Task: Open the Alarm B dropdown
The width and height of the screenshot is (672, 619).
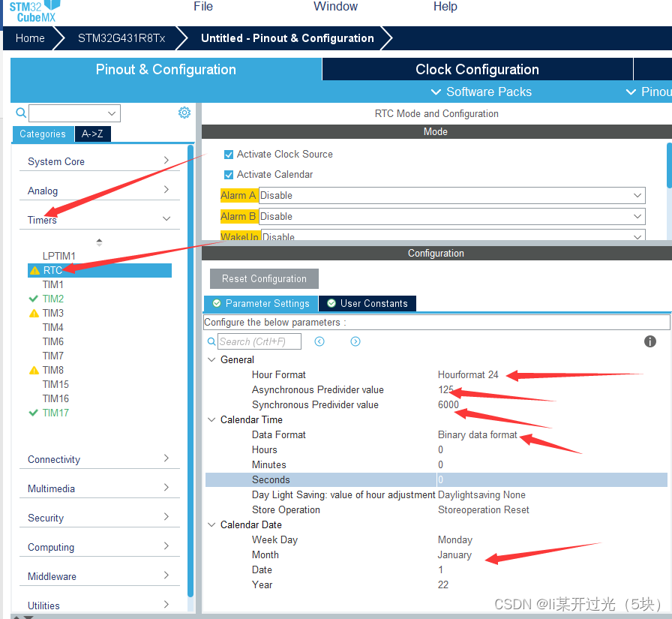Action: (x=451, y=217)
